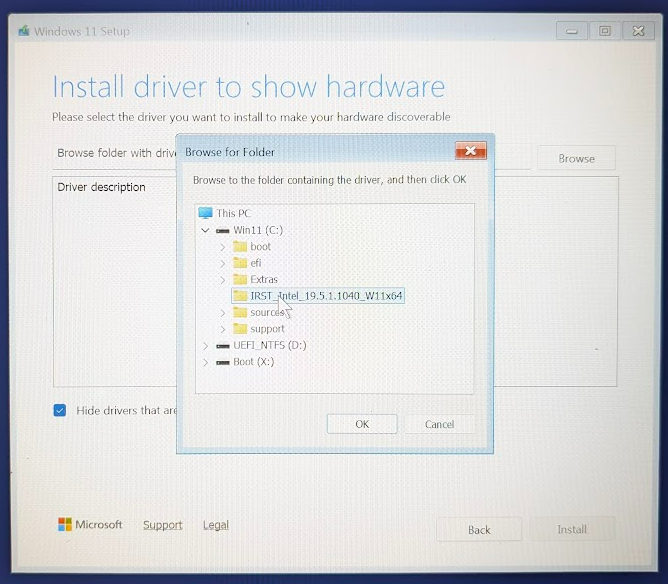Expand the Extras folder
668x584 pixels.
point(222,279)
